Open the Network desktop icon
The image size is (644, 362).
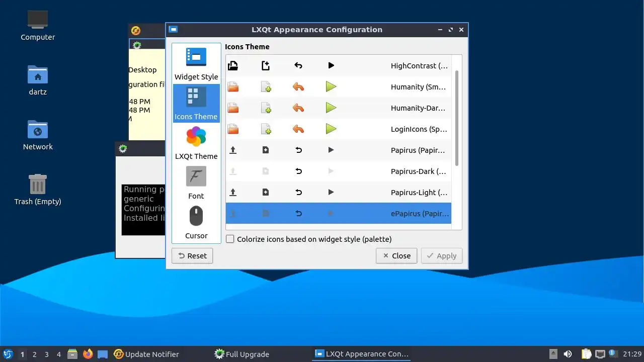click(x=38, y=136)
